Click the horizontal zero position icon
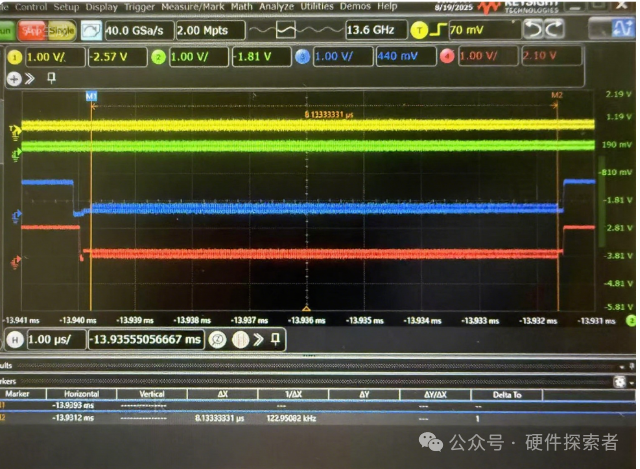 point(241,340)
